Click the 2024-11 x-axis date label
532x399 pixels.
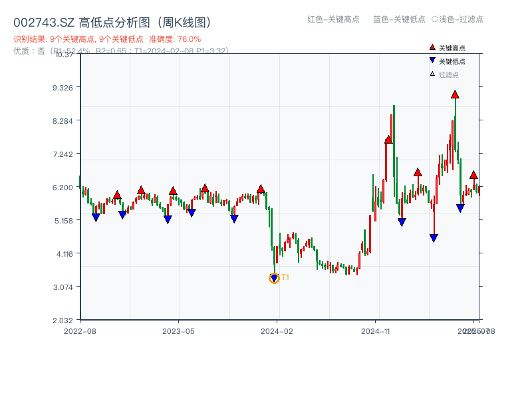pos(375,331)
